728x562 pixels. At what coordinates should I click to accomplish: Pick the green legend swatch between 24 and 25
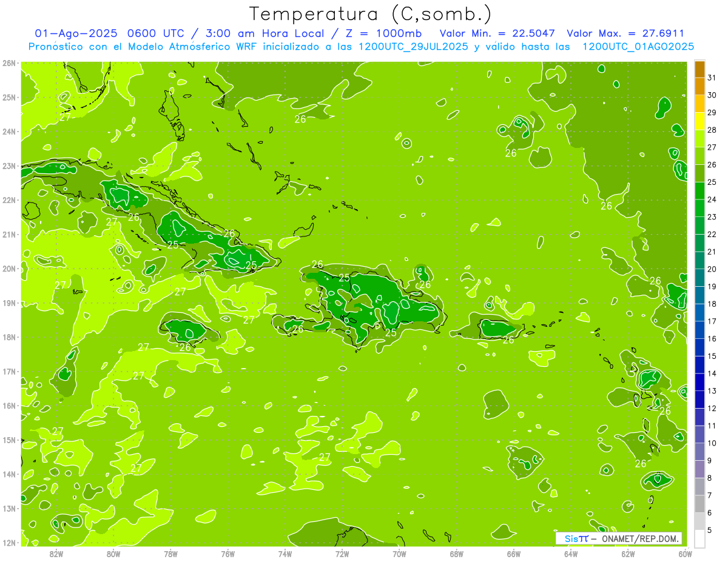point(699,191)
